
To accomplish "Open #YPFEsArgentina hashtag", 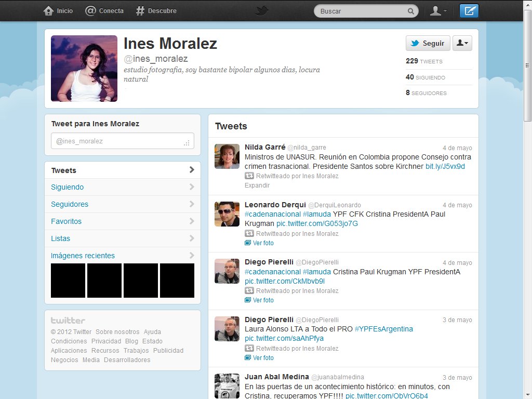I will tap(384, 329).
